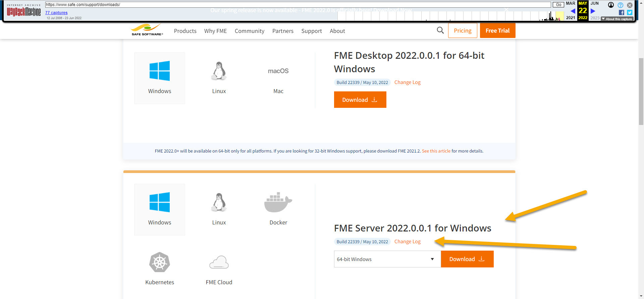
Task: Open the Community menu
Action: pos(250,31)
